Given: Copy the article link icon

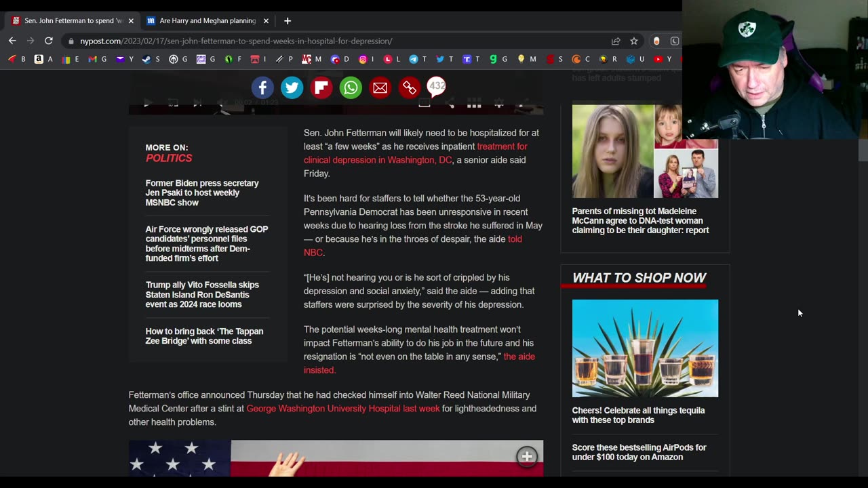Looking at the screenshot, I should pyautogui.click(x=410, y=87).
